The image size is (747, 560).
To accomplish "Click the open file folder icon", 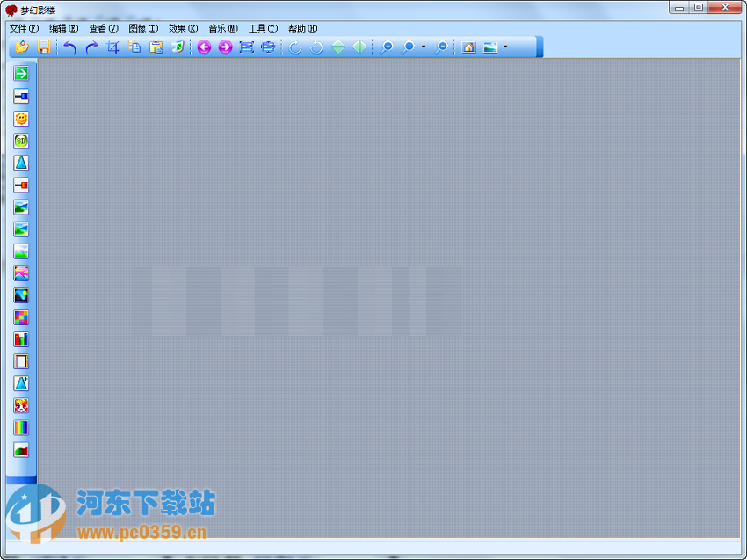I will click(22, 47).
